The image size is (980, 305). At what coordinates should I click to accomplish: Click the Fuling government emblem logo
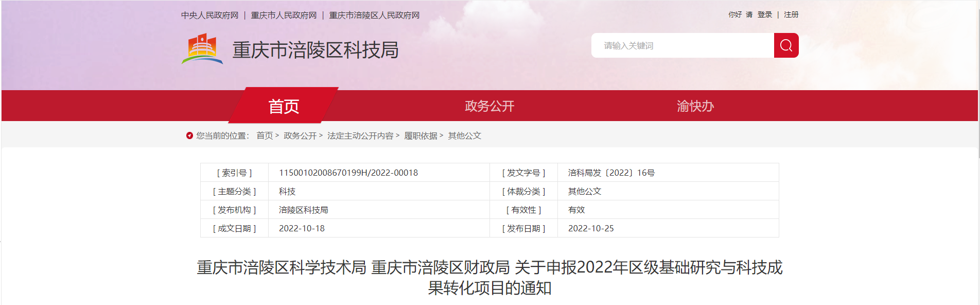click(202, 49)
